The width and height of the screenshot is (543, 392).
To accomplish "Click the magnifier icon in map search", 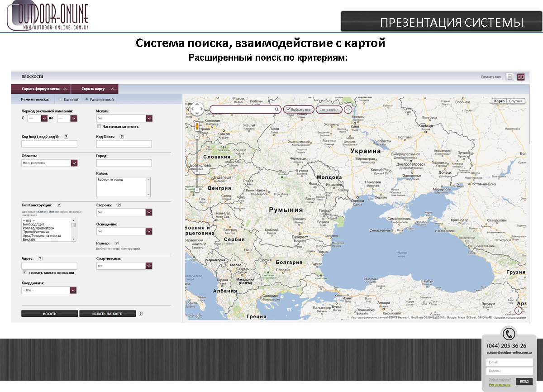I will tap(277, 110).
